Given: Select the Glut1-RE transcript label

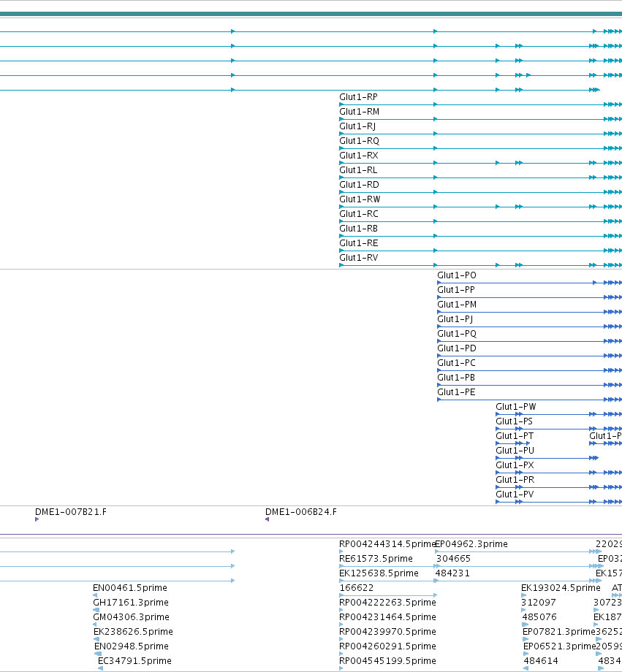Looking at the screenshot, I should point(359,243).
